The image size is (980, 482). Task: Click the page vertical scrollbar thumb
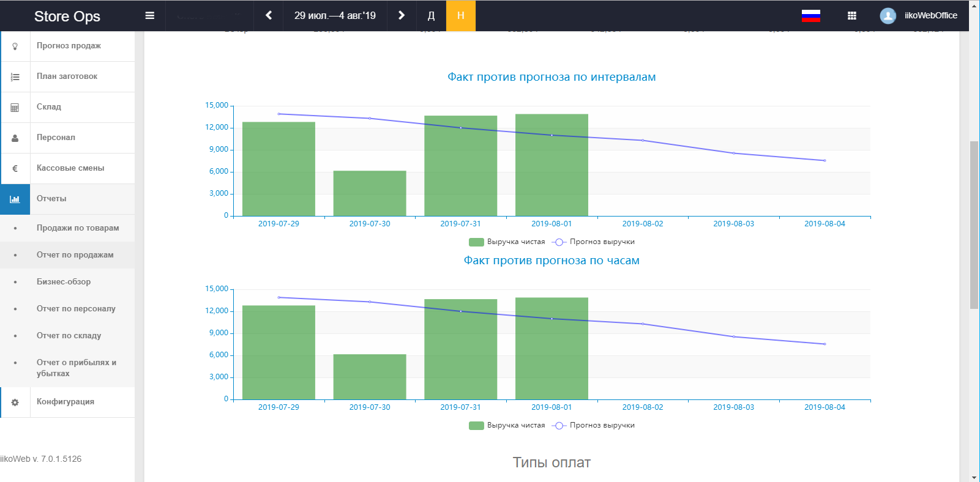click(x=974, y=225)
